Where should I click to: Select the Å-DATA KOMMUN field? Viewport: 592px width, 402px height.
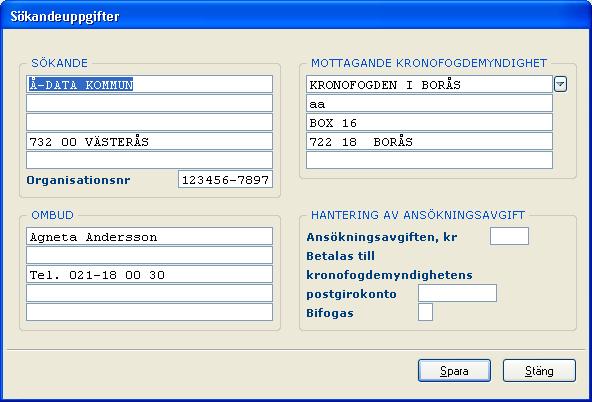tap(150, 84)
